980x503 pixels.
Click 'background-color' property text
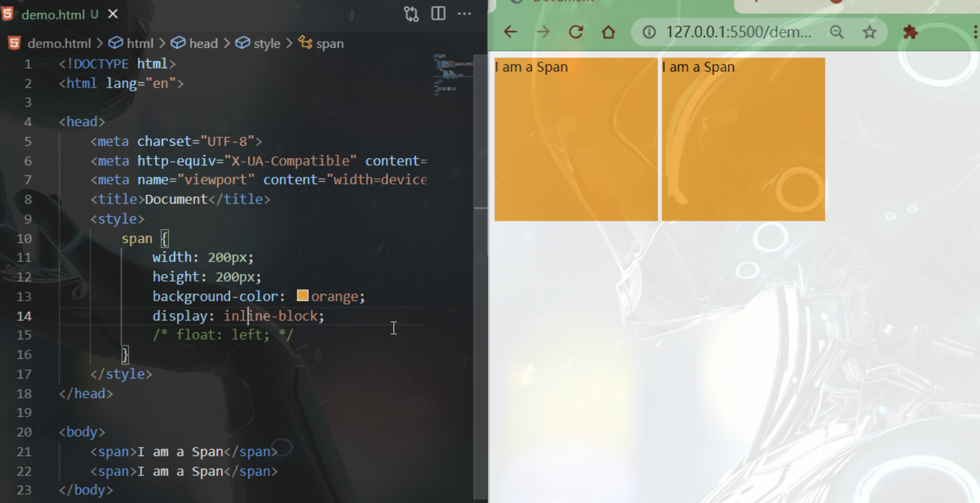(x=215, y=296)
